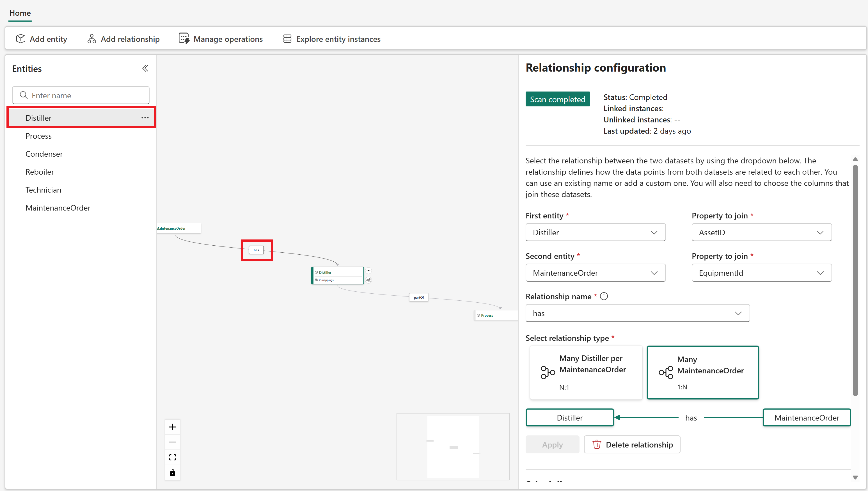
Task: Click the 2 mappings text in Distiller node
Action: click(326, 280)
